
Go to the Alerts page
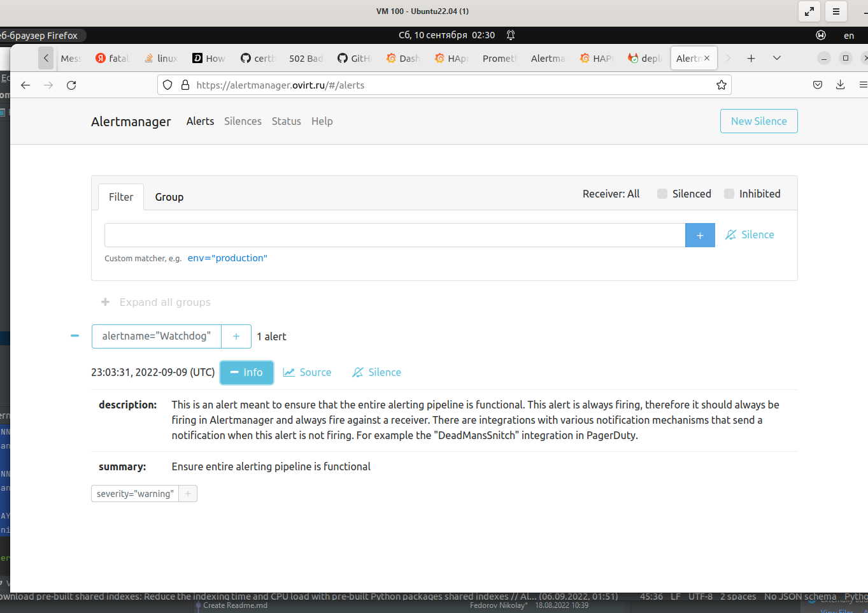[200, 121]
